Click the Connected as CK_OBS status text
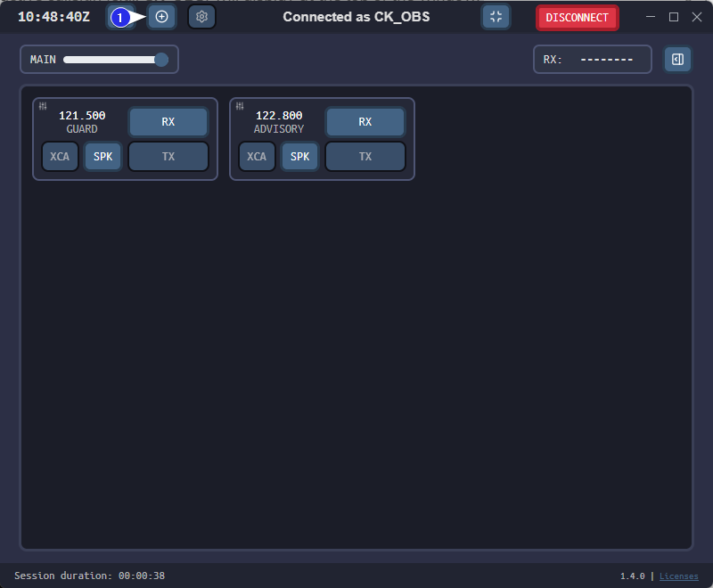This screenshot has width=713, height=588. point(356,17)
